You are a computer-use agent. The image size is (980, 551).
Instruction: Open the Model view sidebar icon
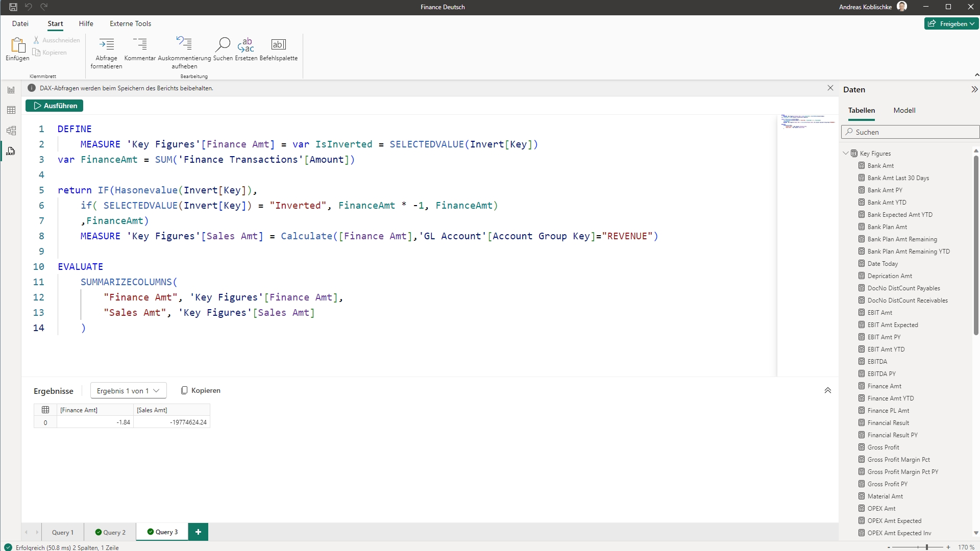click(x=11, y=131)
